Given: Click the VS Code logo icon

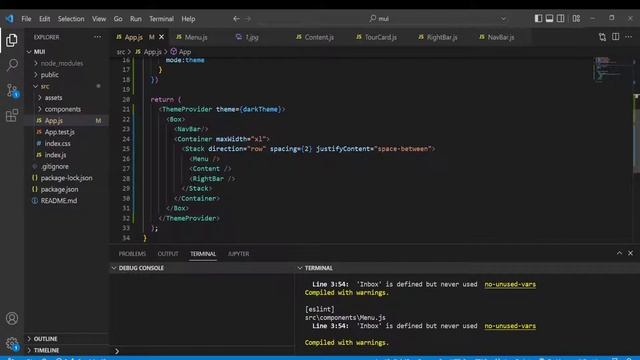Looking at the screenshot, I should tap(9, 19).
